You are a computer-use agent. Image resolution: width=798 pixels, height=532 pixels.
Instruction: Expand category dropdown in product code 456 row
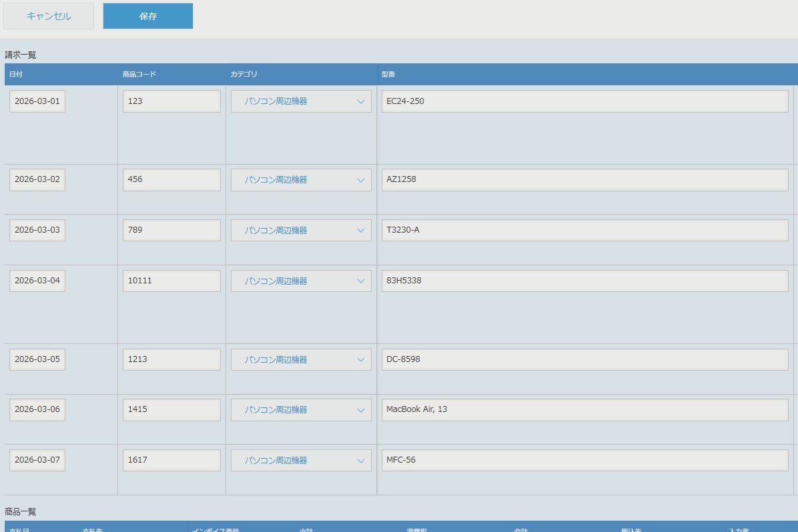[x=301, y=180]
